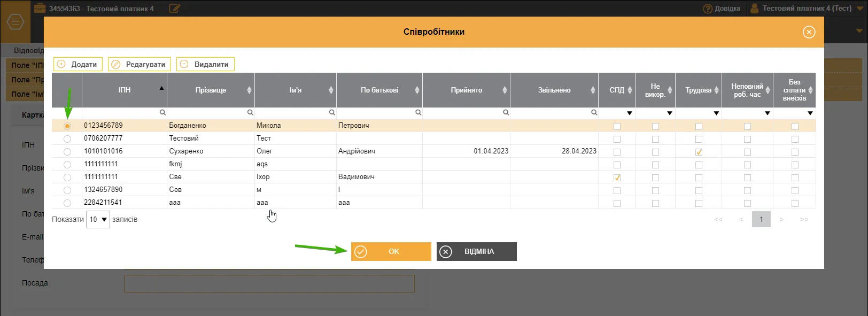
Task: Select radio for employee ааа
Action: click(x=67, y=203)
